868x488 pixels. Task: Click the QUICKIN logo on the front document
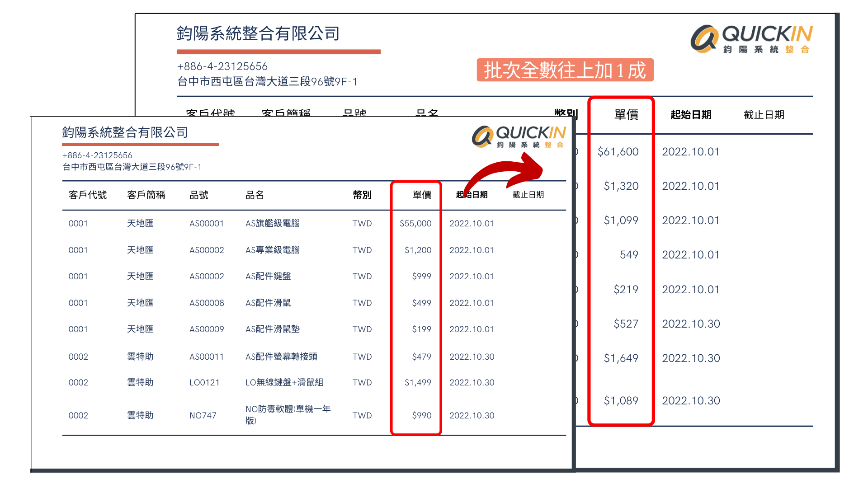(x=519, y=136)
